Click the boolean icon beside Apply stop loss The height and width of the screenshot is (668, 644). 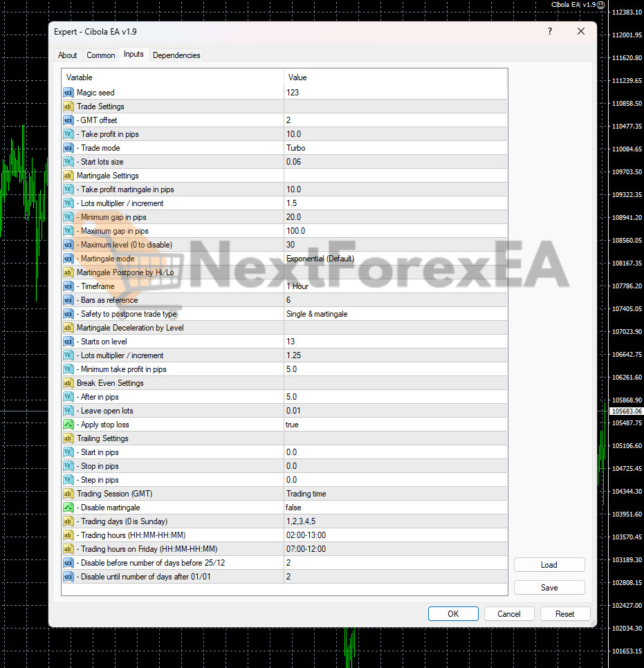click(68, 425)
